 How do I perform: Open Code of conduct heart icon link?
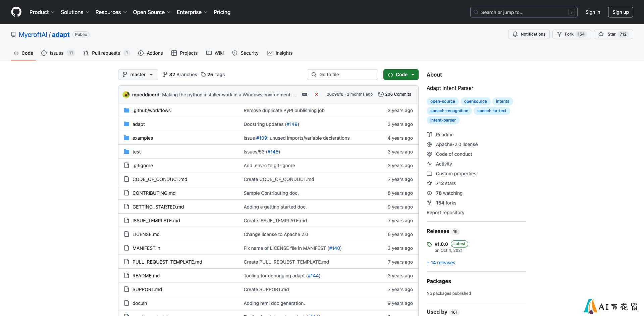[429, 154]
